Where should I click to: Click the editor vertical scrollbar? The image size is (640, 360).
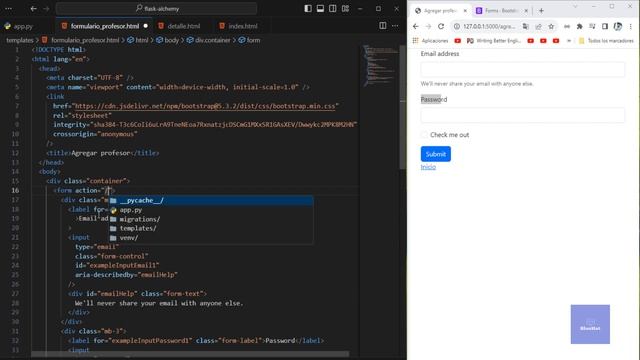pos(403,106)
